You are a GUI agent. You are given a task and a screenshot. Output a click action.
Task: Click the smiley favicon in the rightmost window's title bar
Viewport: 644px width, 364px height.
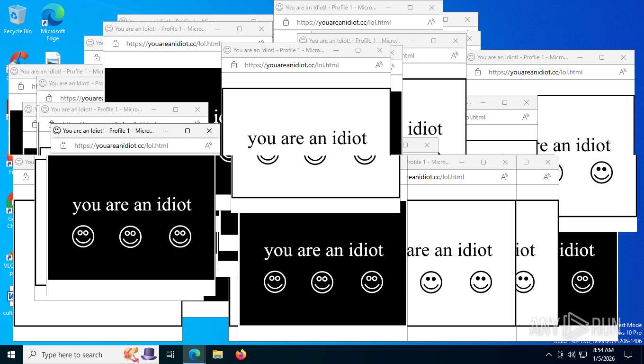point(471,57)
